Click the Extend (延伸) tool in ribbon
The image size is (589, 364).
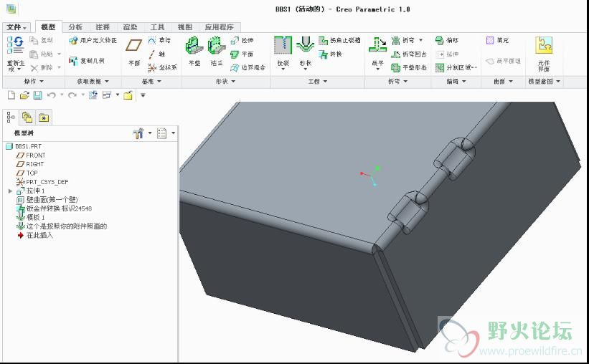447,54
